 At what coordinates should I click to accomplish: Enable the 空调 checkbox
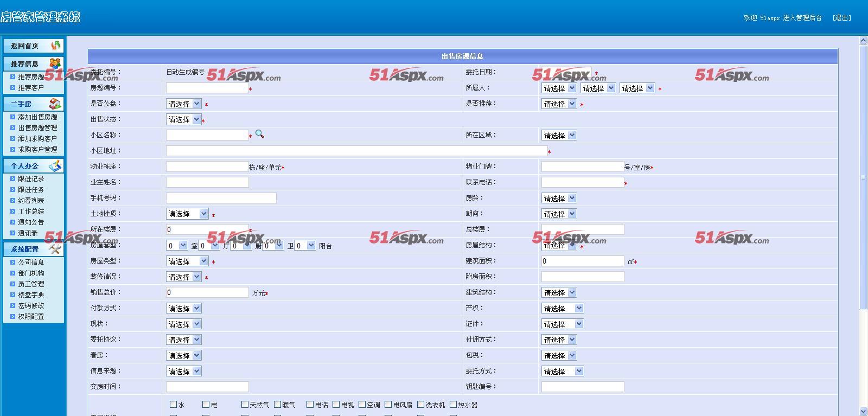pos(362,404)
